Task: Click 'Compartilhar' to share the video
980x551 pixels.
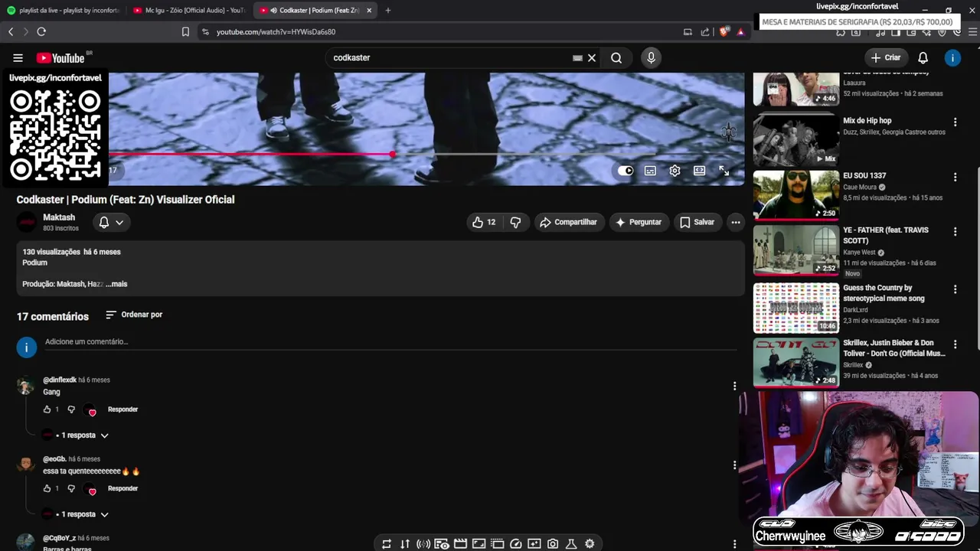Action: 569,223
